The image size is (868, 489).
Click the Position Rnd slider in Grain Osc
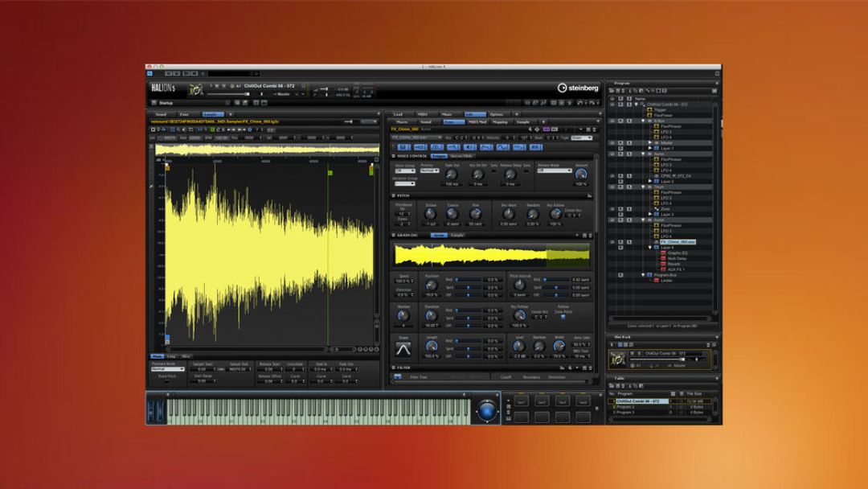469,280
